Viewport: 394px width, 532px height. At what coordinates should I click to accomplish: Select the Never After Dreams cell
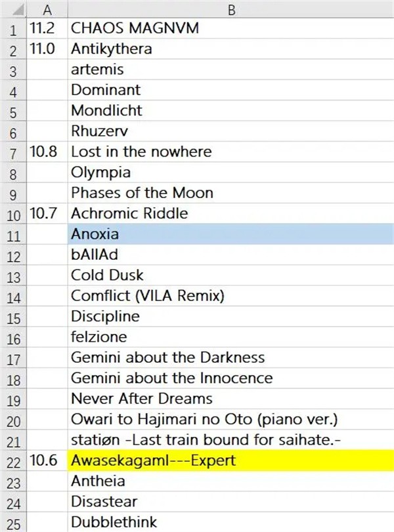(x=231, y=399)
